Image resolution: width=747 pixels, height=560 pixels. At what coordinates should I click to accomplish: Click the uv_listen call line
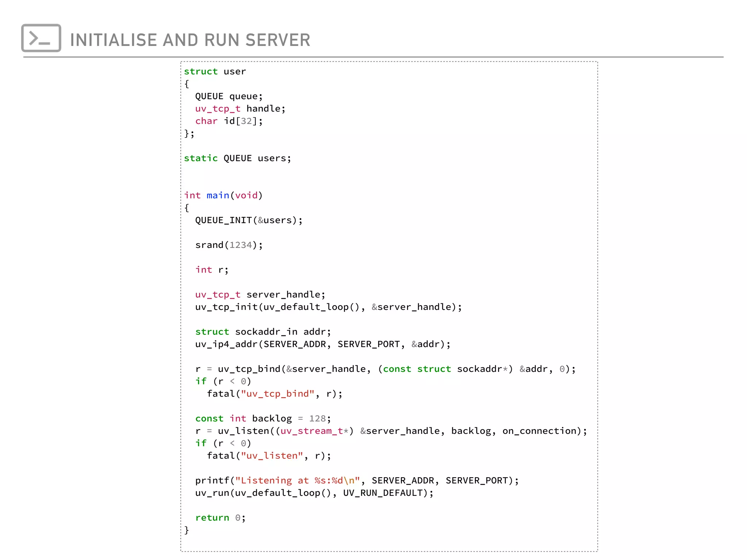pos(391,431)
